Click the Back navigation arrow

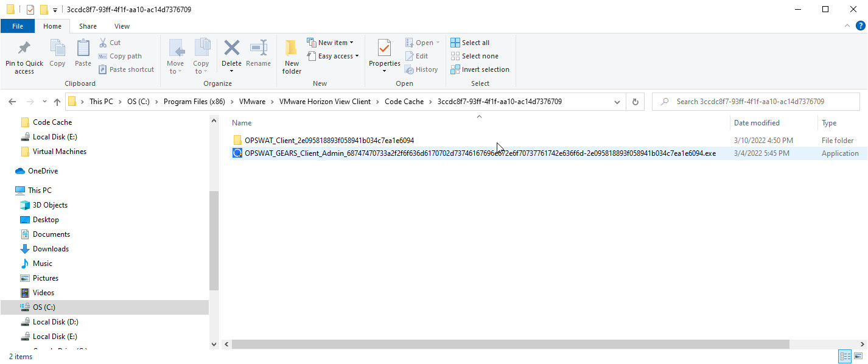click(x=12, y=102)
